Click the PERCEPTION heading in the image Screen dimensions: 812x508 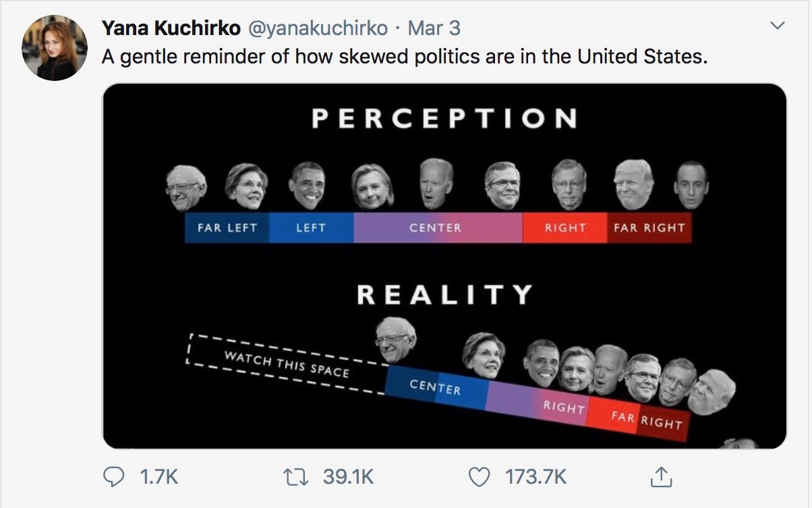(x=444, y=119)
